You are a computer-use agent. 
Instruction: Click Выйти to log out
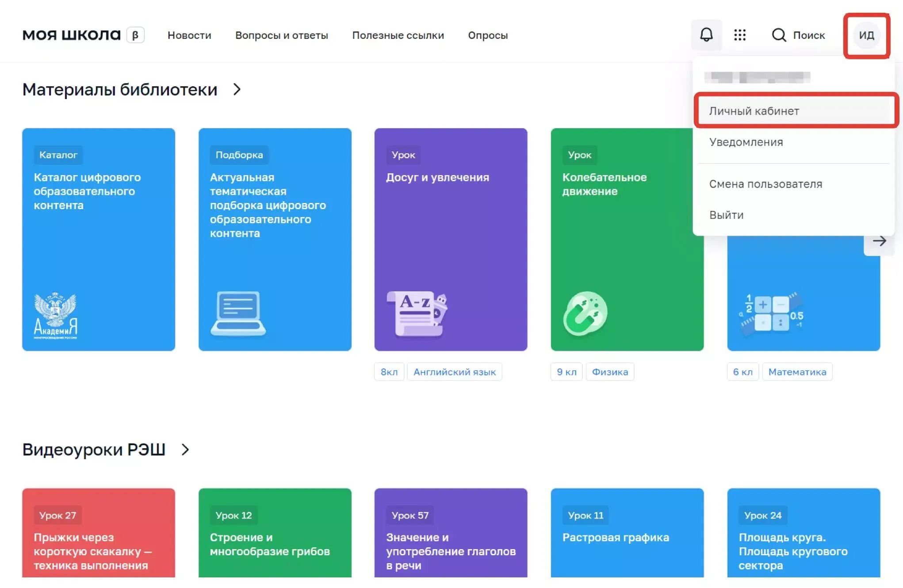click(795, 215)
